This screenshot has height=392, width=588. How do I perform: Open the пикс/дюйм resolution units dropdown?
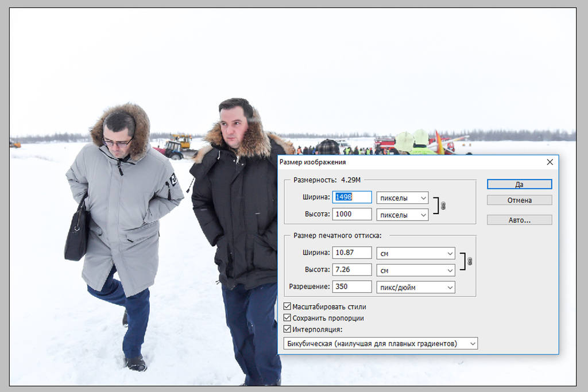[416, 288]
